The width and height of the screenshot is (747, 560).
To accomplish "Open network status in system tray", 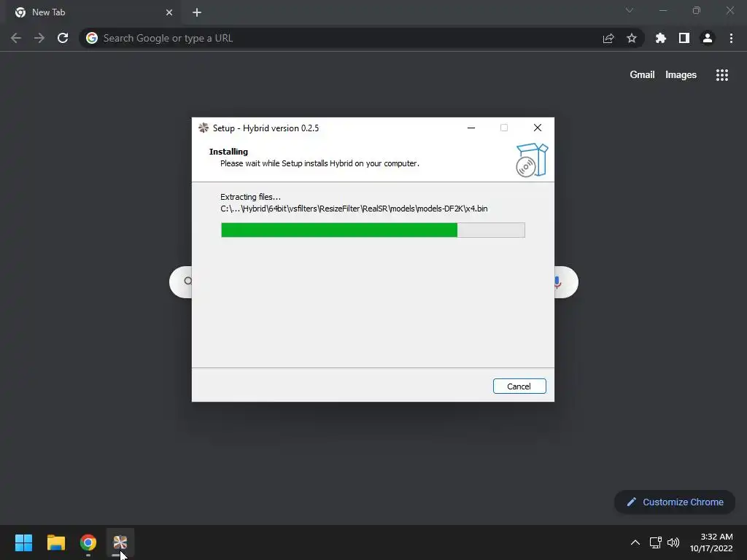I will [x=656, y=542].
